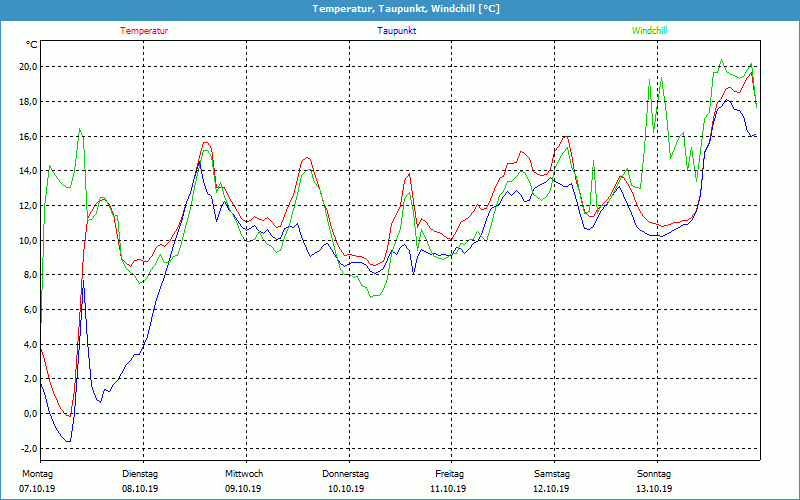Click the Montag day label
Screen dimensions: 800x500
37,474
